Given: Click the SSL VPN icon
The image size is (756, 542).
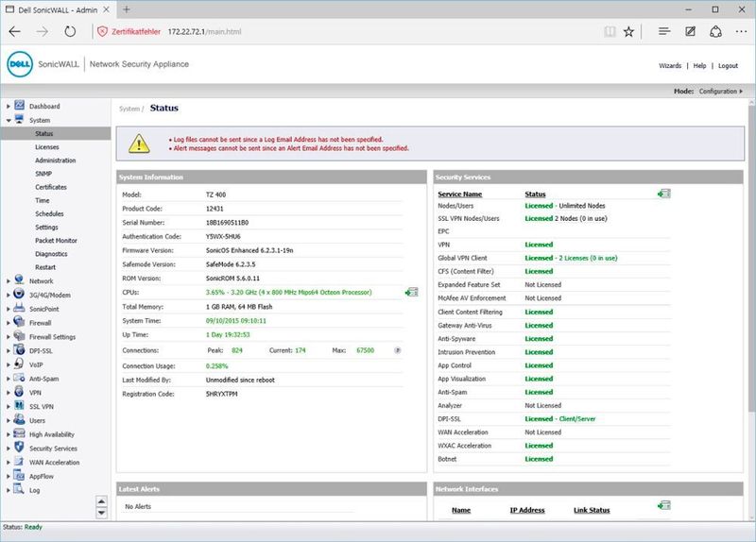Looking at the screenshot, I should [x=19, y=405].
